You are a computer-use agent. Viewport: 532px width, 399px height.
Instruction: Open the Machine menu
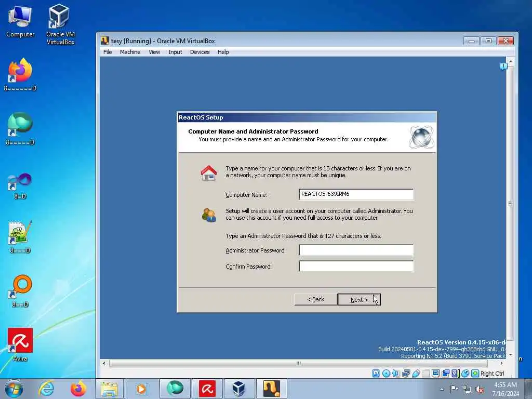click(130, 52)
